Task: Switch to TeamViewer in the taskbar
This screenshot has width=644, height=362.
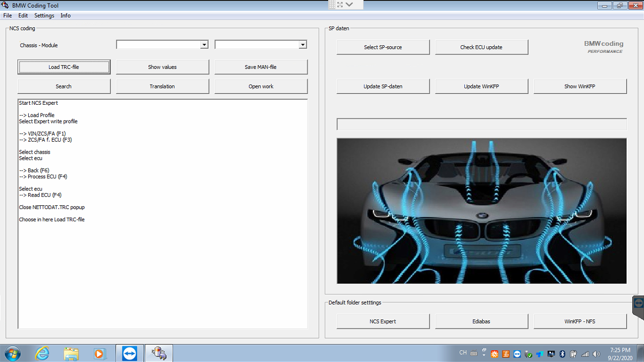Action: point(129,353)
